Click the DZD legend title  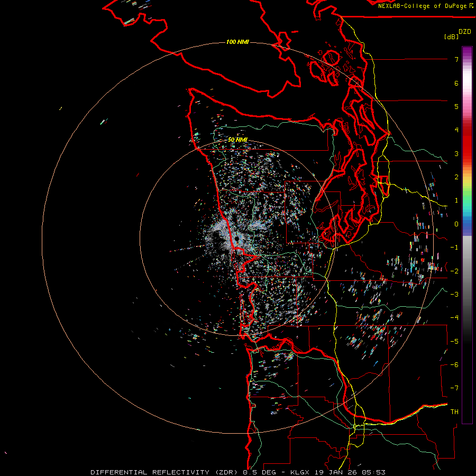[x=465, y=32]
